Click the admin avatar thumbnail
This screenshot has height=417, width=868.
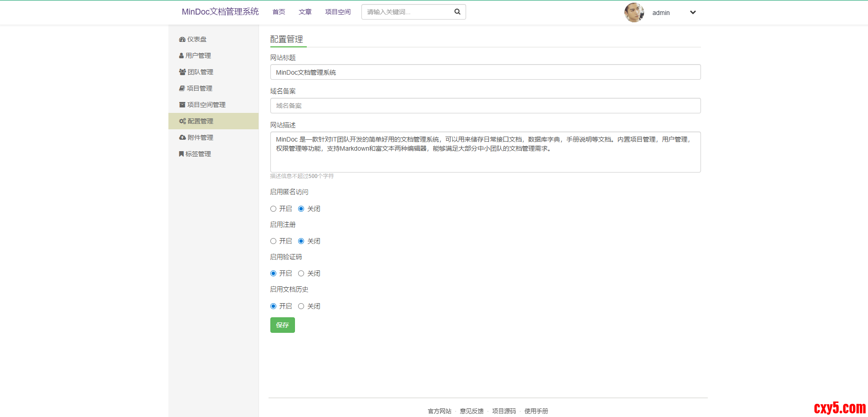pos(634,13)
